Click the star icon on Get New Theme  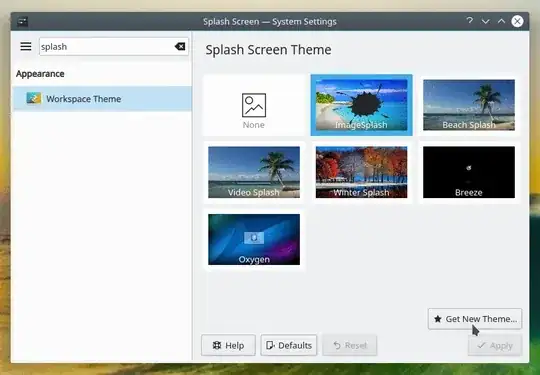coord(438,319)
